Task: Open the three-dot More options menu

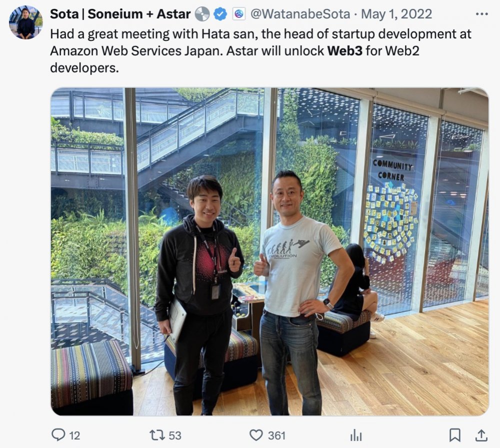Action: click(481, 14)
